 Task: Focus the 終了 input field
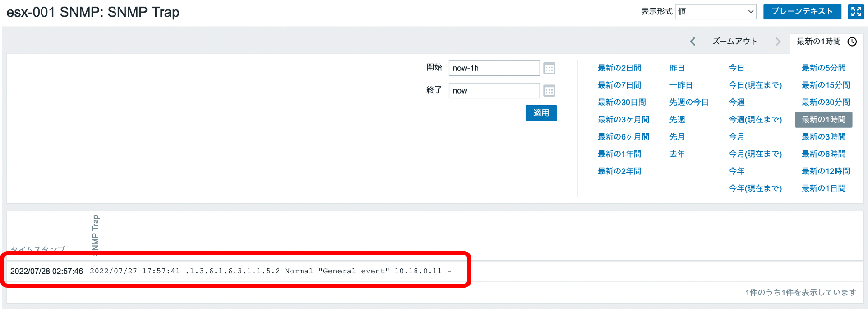click(x=494, y=91)
